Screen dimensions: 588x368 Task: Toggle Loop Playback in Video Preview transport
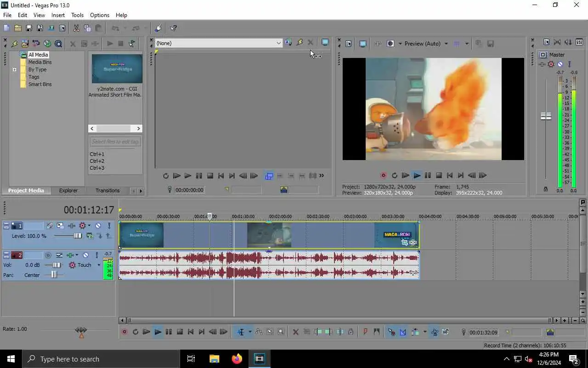pos(394,175)
